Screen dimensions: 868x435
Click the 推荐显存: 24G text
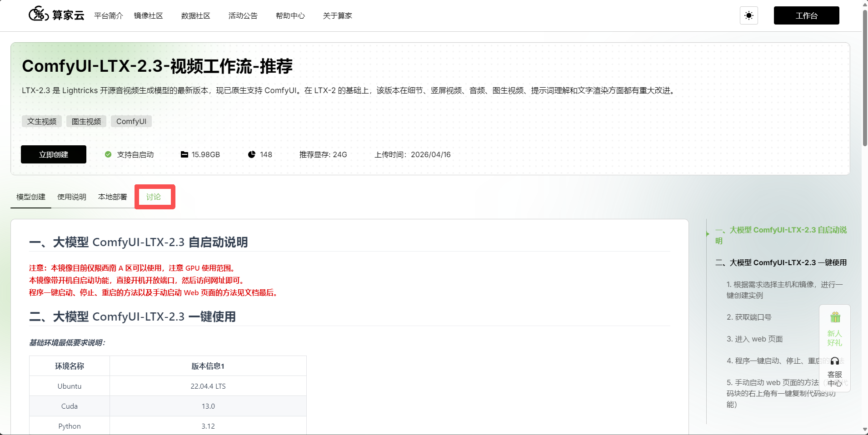pyautogui.click(x=323, y=154)
